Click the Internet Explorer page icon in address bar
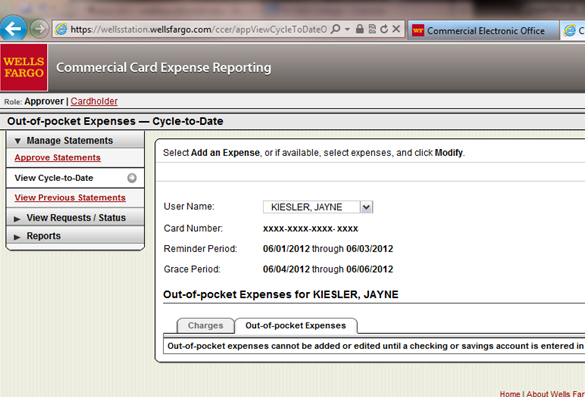This screenshot has height=397, width=587. coord(61,29)
